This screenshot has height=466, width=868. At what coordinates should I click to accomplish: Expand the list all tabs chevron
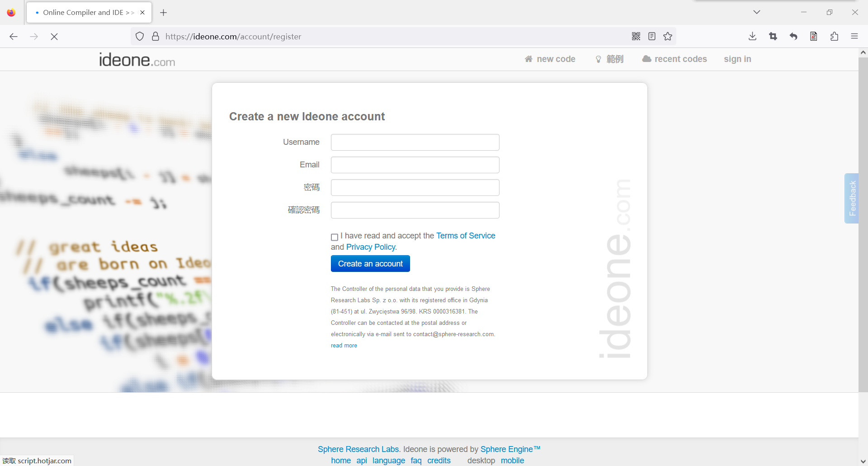point(757,12)
